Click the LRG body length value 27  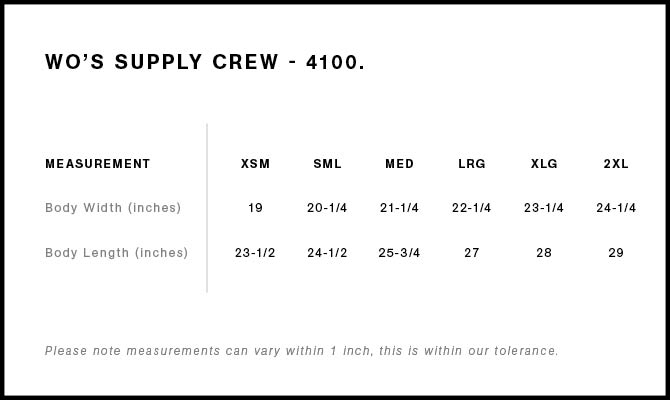pyautogui.click(x=472, y=253)
